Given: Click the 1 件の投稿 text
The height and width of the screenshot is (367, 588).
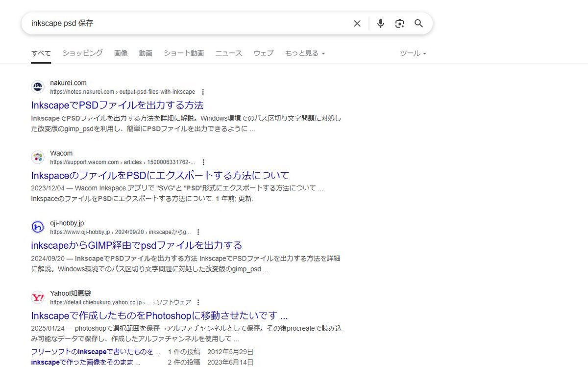Looking at the screenshot, I should (184, 352).
